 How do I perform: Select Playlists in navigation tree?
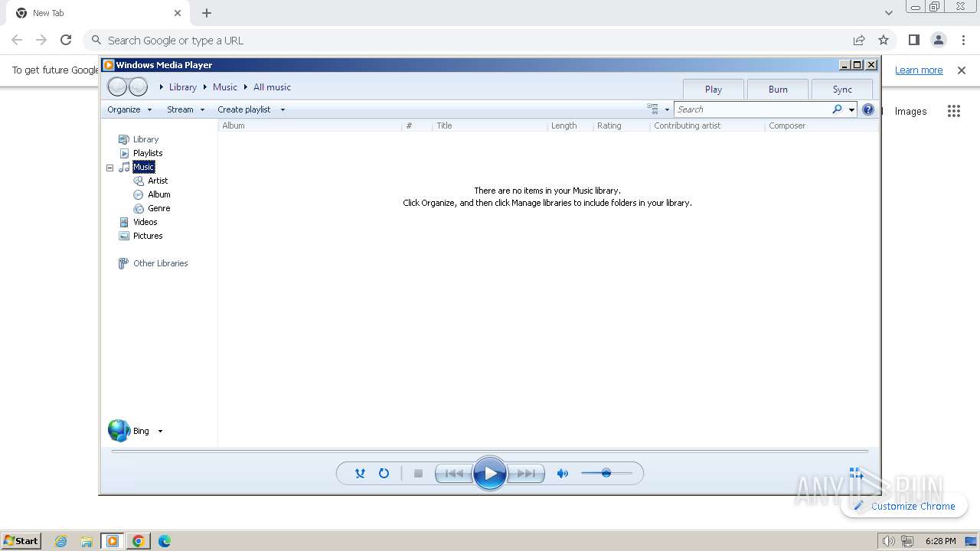(x=148, y=153)
